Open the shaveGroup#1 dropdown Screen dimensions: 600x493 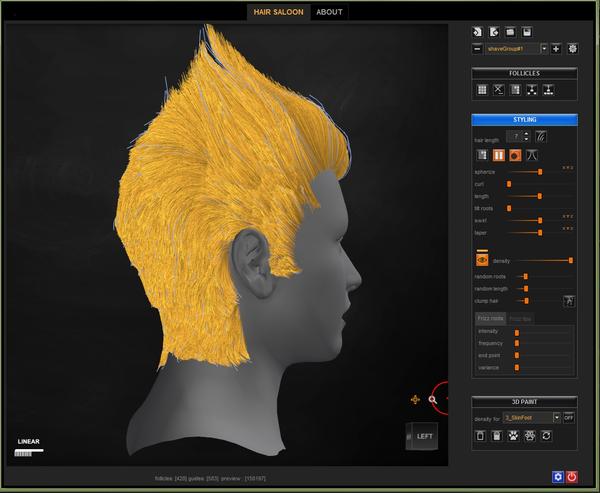pyautogui.click(x=544, y=48)
